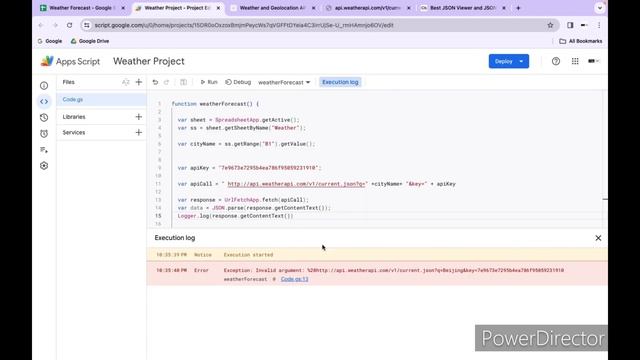
Task: Go back in the browser
Action: (x=41, y=25)
